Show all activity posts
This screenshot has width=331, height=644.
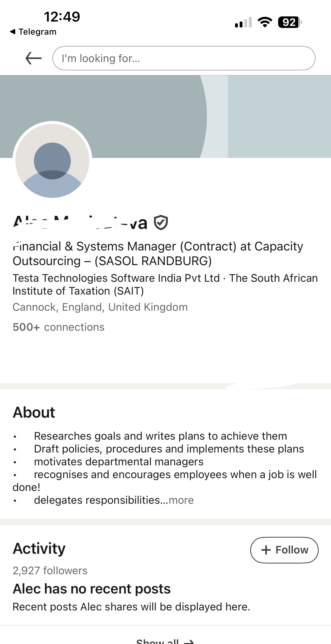(x=165, y=641)
